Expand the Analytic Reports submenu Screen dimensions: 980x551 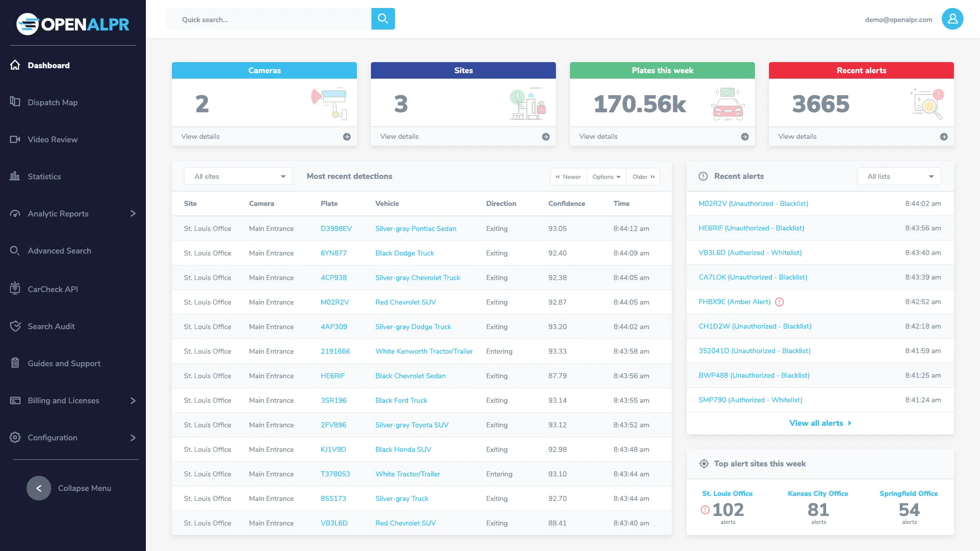pos(133,213)
